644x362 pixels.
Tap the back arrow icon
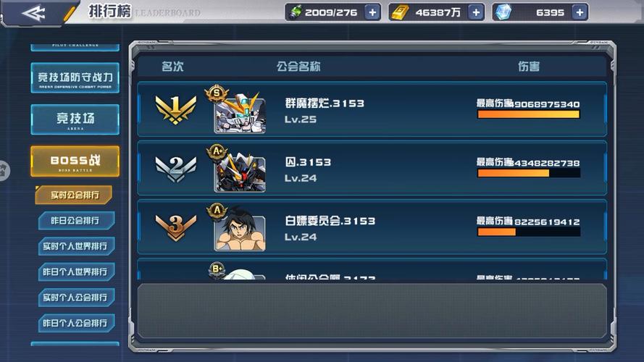click(x=33, y=13)
